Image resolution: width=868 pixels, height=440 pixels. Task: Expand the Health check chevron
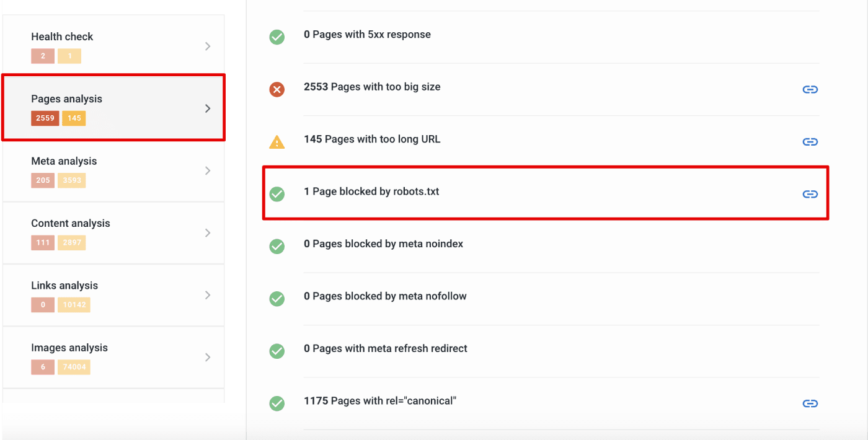coord(208,46)
